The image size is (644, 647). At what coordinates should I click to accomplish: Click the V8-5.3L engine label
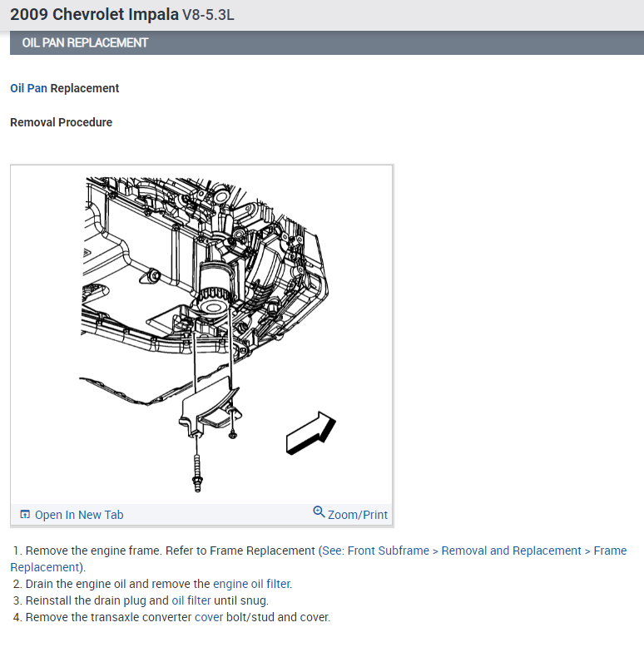pyautogui.click(x=208, y=15)
